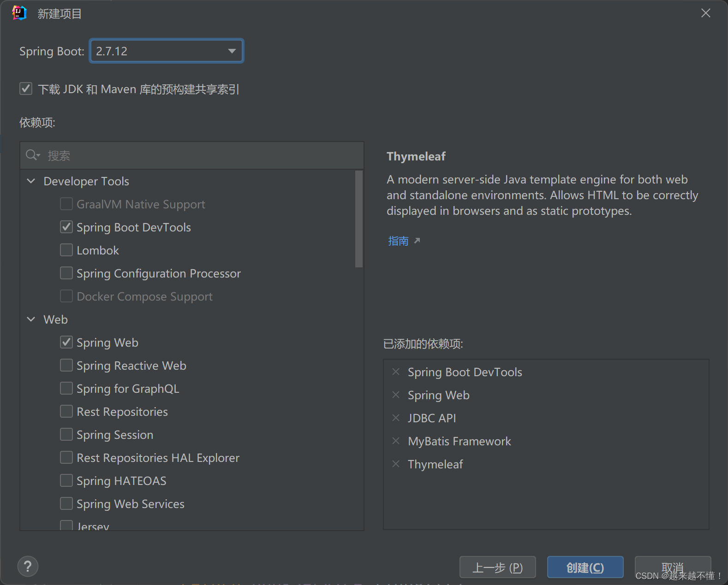Click the Lombok dependency label
The width and height of the screenshot is (728, 585).
[98, 250]
